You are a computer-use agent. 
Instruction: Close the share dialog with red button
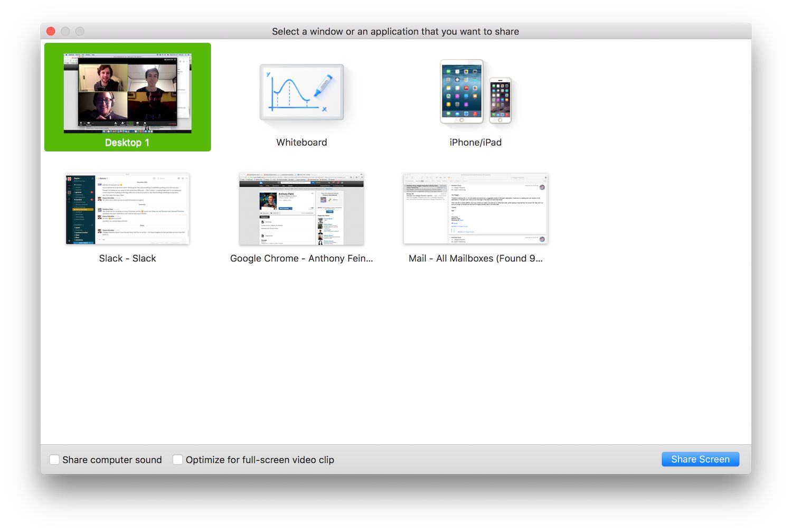tap(51, 31)
